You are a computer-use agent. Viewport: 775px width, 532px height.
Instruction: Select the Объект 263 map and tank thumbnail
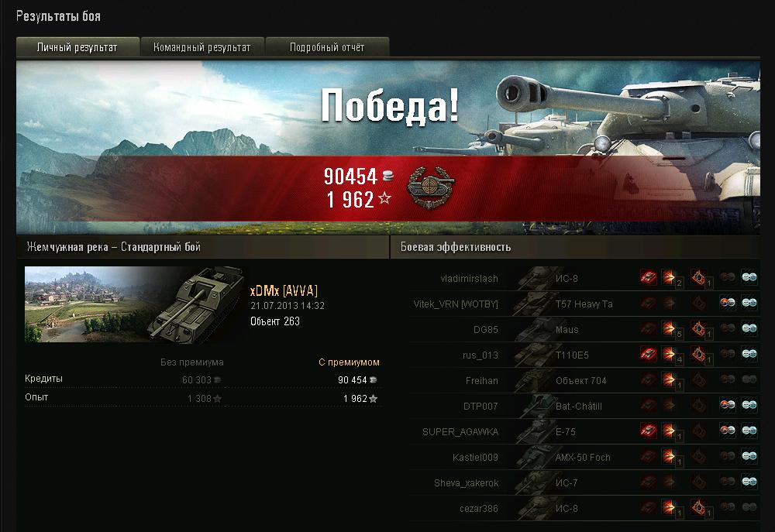click(136, 304)
